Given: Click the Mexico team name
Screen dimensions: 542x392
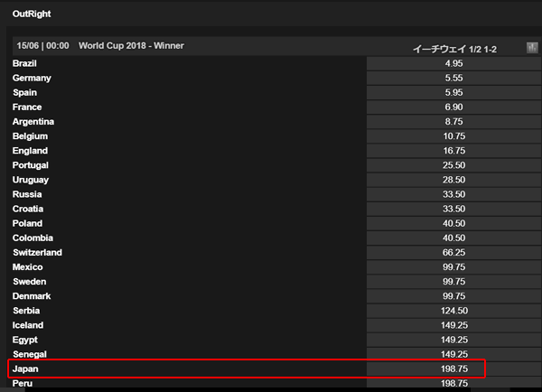Looking at the screenshot, I should 28,266.
